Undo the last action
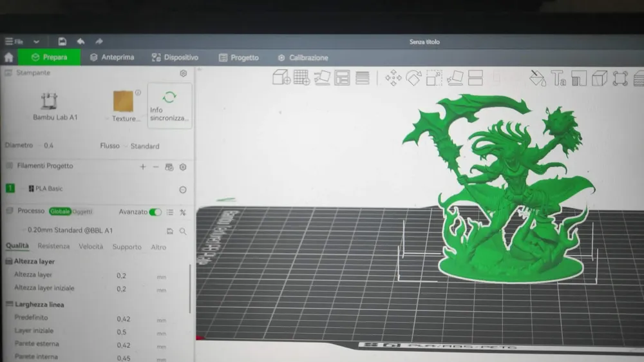 point(81,41)
